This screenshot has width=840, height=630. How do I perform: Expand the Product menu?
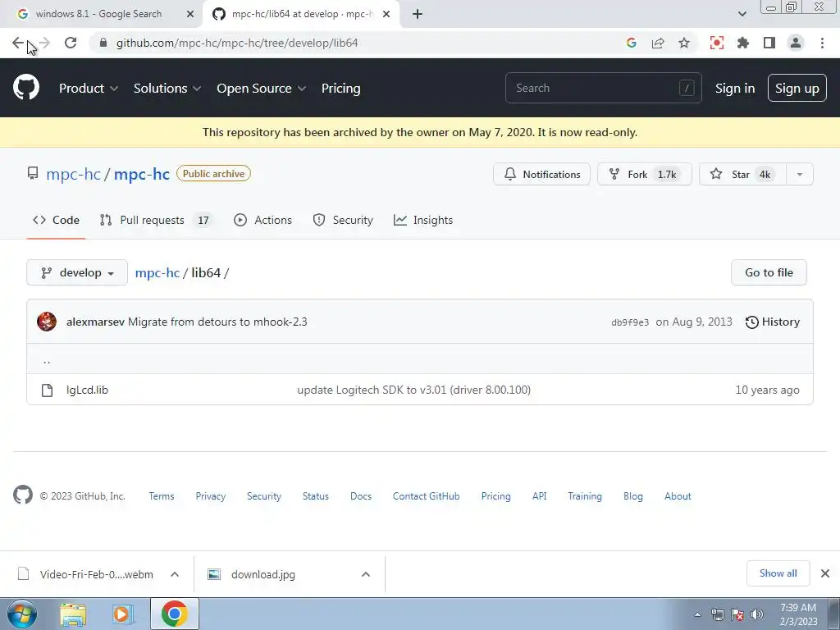(89, 89)
